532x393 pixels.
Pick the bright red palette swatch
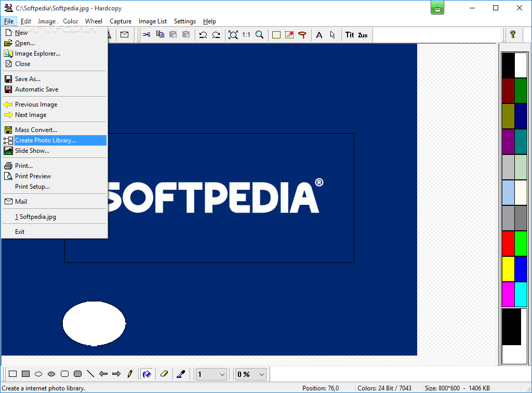pyautogui.click(x=508, y=243)
